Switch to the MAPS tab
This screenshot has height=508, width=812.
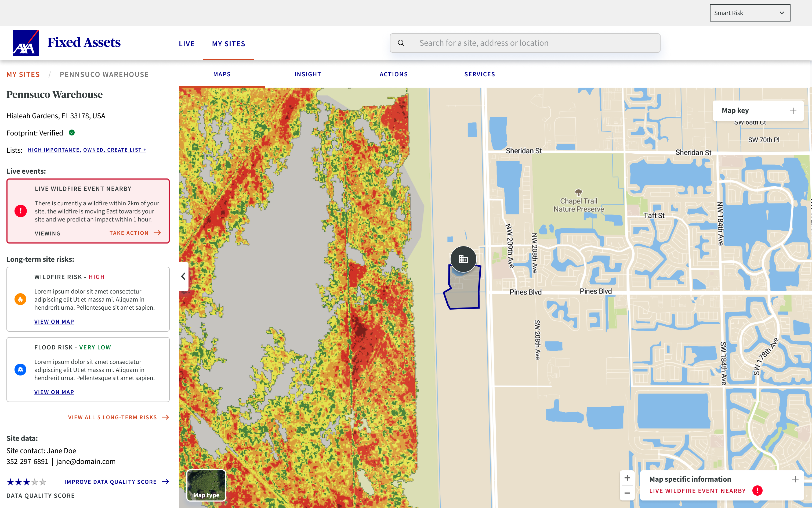point(222,74)
